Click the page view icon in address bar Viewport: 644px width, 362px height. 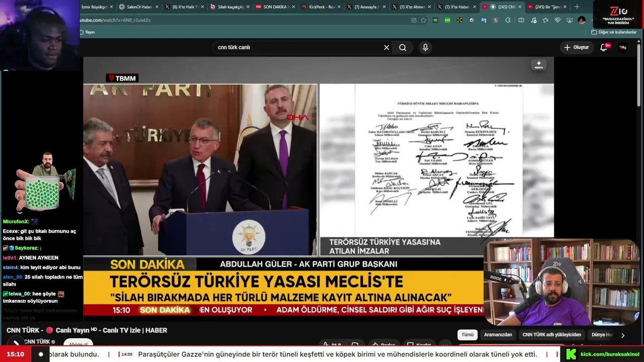[x=414, y=20]
